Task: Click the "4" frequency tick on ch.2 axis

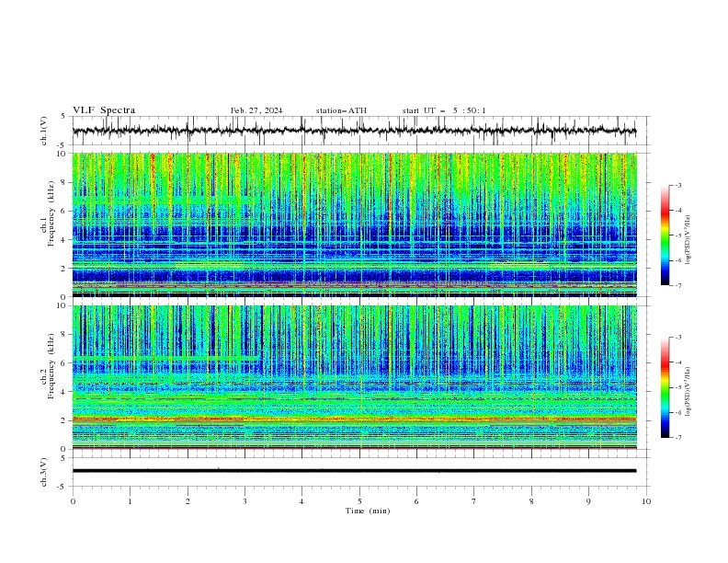Action: (65, 392)
